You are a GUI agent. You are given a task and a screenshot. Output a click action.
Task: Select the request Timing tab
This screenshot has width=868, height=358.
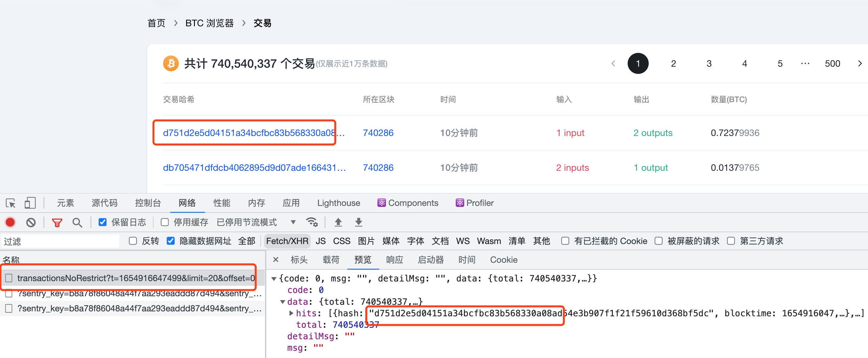(x=467, y=259)
